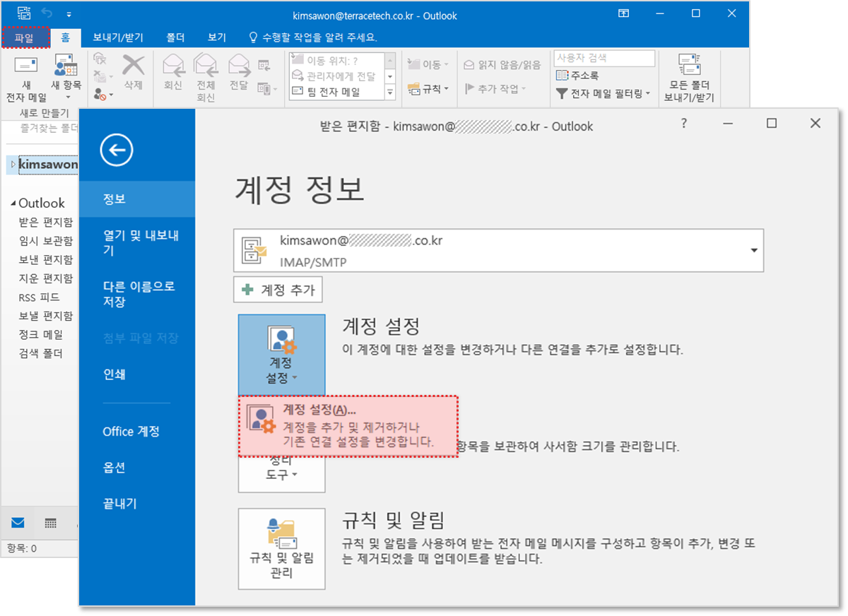The image size is (848, 616).
Task: Open the File (파일) tab
Action: click(25, 37)
